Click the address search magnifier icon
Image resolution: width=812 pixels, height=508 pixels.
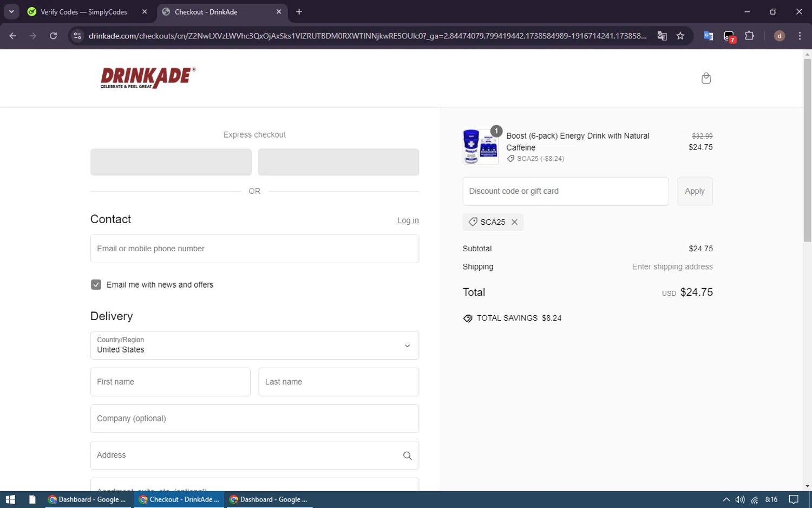click(407, 455)
